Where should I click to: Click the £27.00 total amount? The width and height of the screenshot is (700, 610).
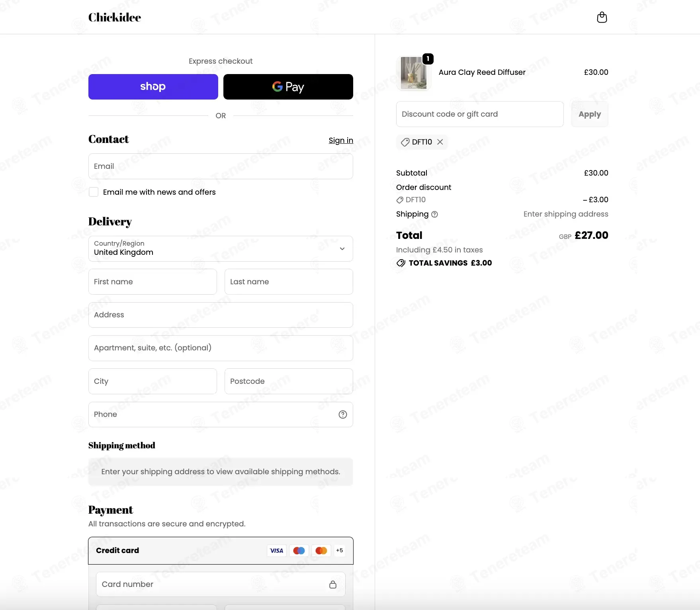pyautogui.click(x=591, y=235)
